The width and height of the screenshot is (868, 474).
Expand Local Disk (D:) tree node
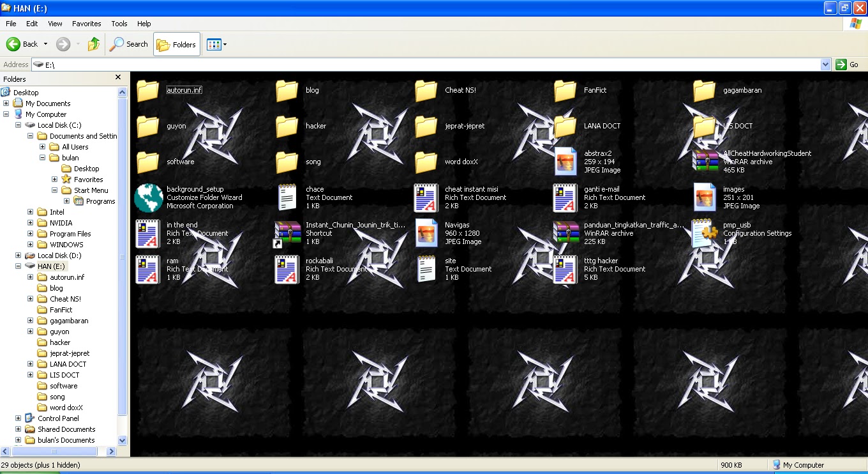click(19, 256)
